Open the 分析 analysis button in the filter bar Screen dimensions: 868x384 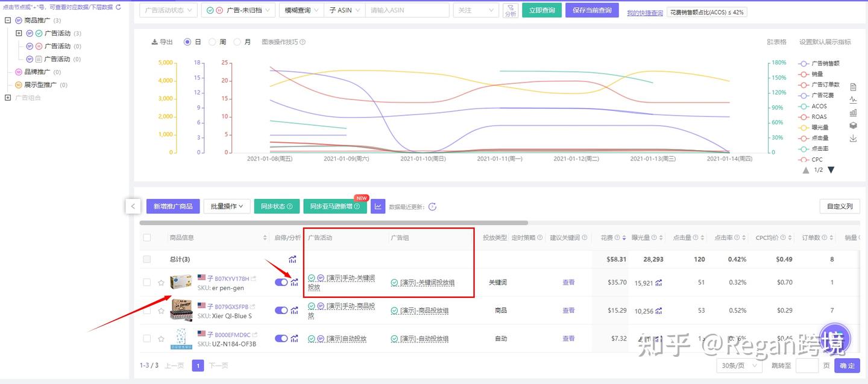pos(511,10)
